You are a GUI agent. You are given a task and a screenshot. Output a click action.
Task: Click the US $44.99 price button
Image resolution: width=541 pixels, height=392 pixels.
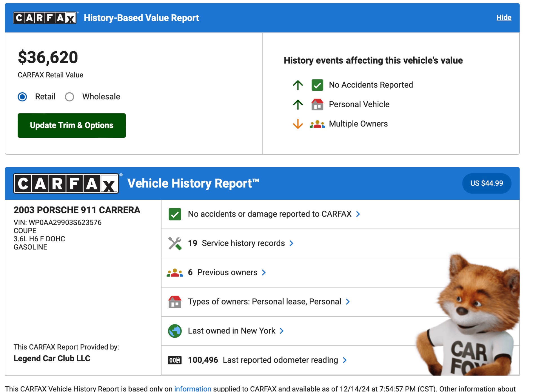pyautogui.click(x=487, y=183)
